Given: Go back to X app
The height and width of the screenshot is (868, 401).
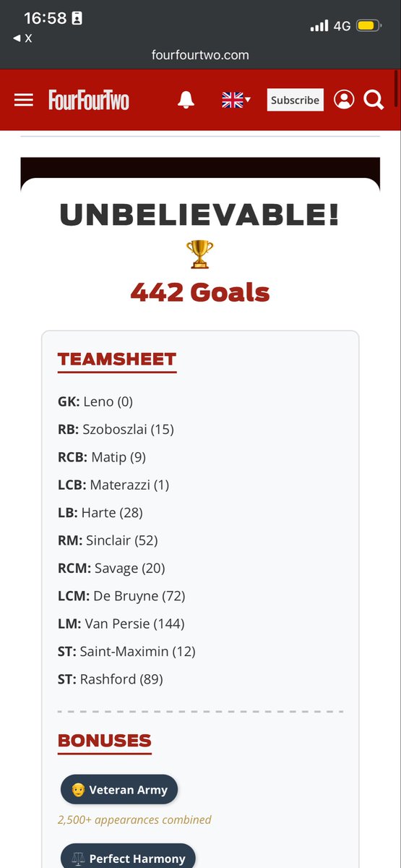Looking at the screenshot, I should (23, 38).
